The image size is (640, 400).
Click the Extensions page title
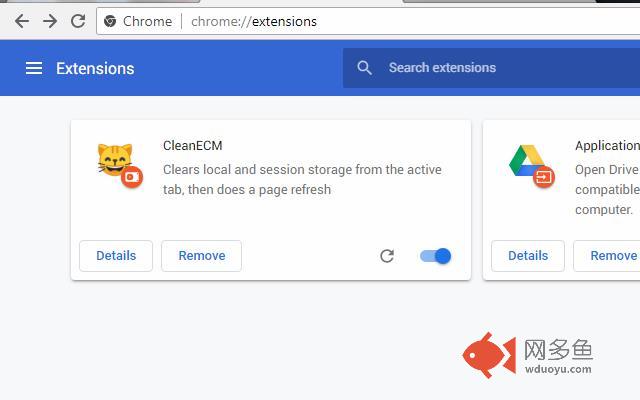pos(95,69)
